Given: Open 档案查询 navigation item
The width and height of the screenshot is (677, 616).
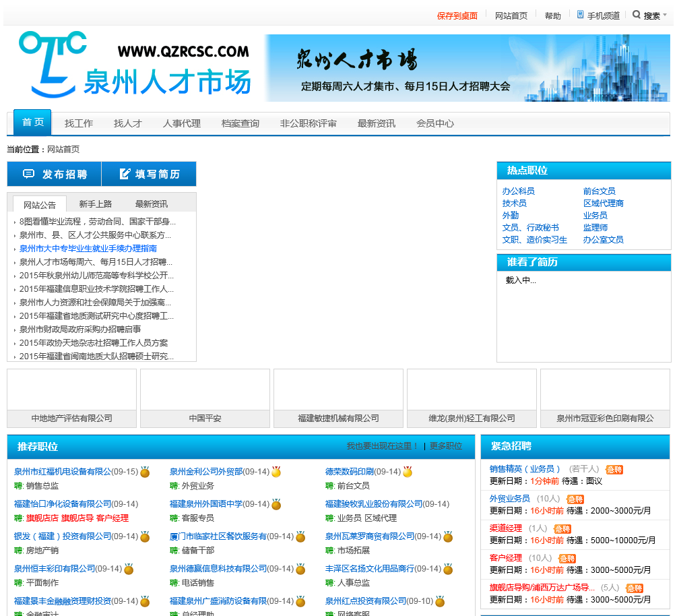Looking at the screenshot, I should click(x=240, y=123).
